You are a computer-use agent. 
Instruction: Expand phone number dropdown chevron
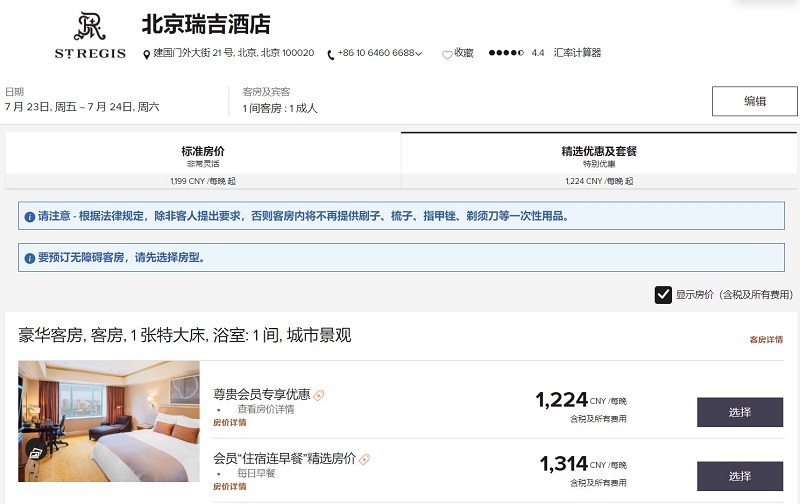419,54
